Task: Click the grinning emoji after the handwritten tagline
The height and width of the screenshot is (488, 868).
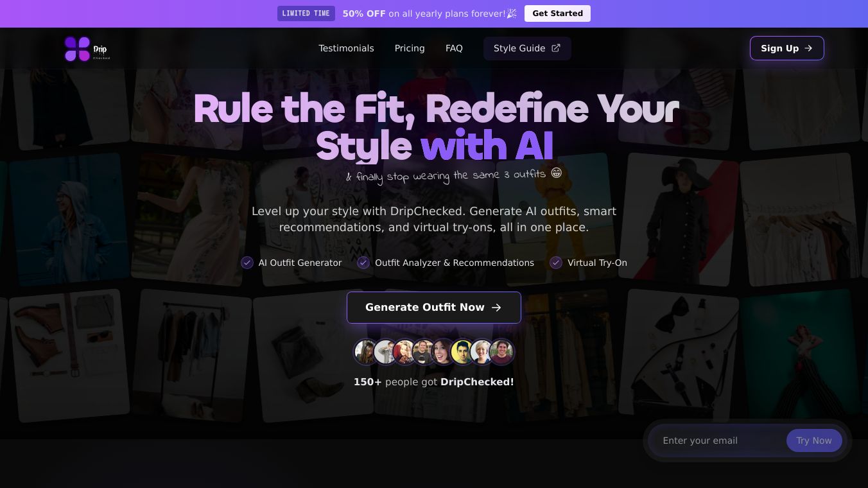Action: [557, 173]
